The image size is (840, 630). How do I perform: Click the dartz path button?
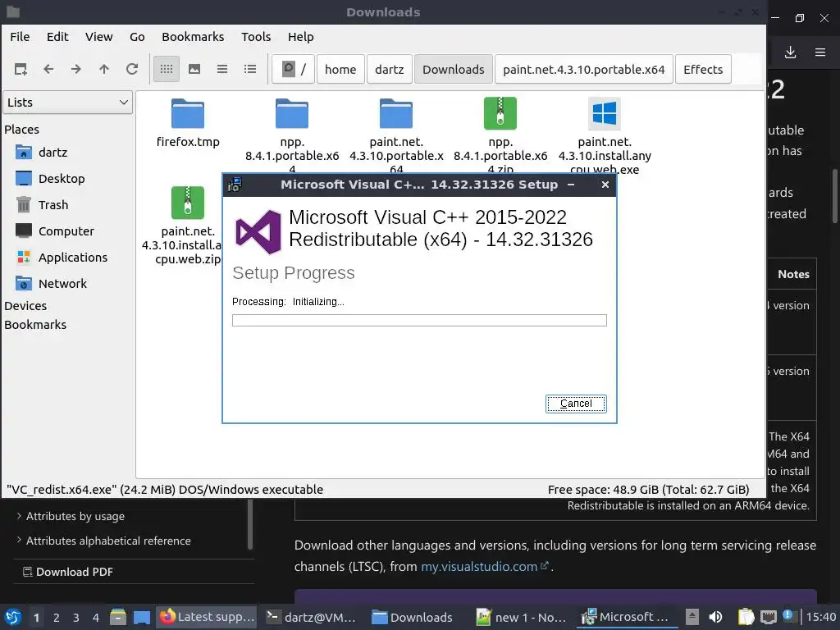click(x=390, y=69)
